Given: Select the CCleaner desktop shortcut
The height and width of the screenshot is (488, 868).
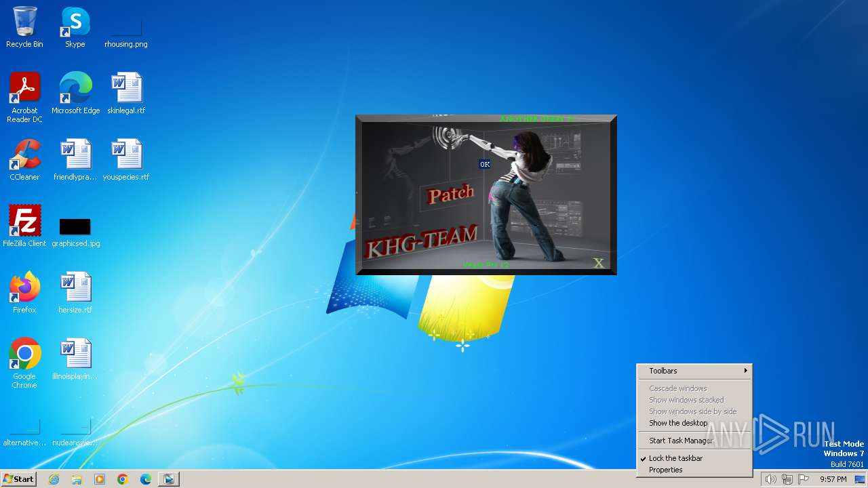Looking at the screenshot, I should pyautogui.click(x=24, y=160).
